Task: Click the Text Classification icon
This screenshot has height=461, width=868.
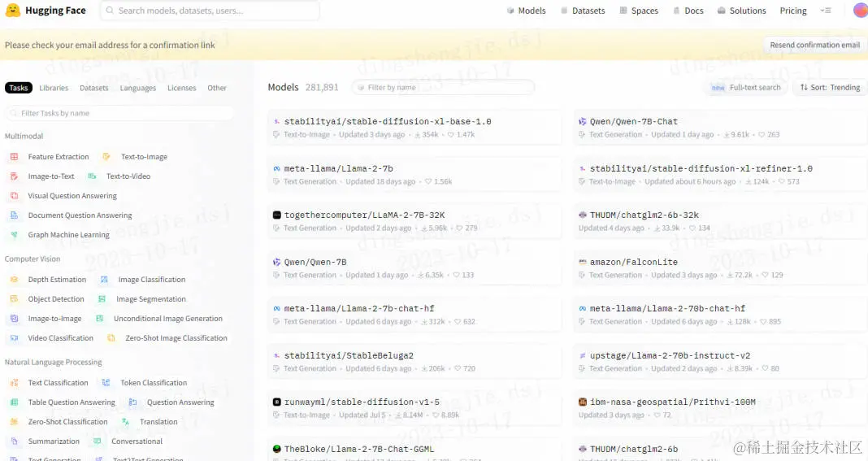Action: [x=15, y=383]
